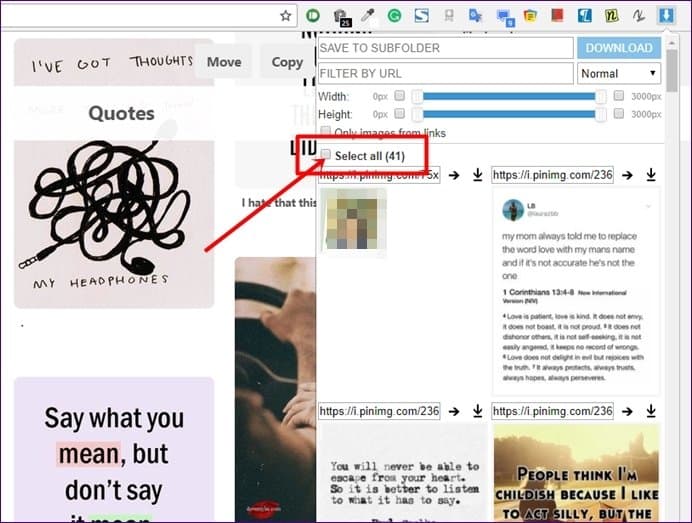Open the second row left image URL arrow
This screenshot has height=523, width=692.
[453, 411]
